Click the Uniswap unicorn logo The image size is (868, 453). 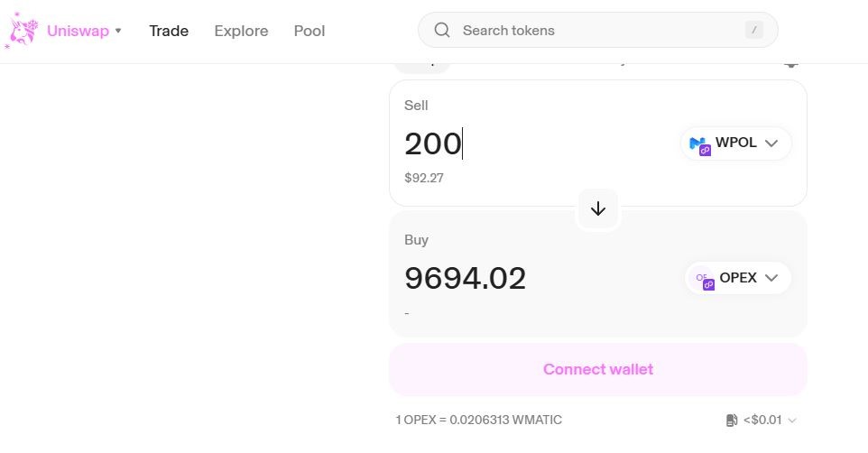(21, 30)
